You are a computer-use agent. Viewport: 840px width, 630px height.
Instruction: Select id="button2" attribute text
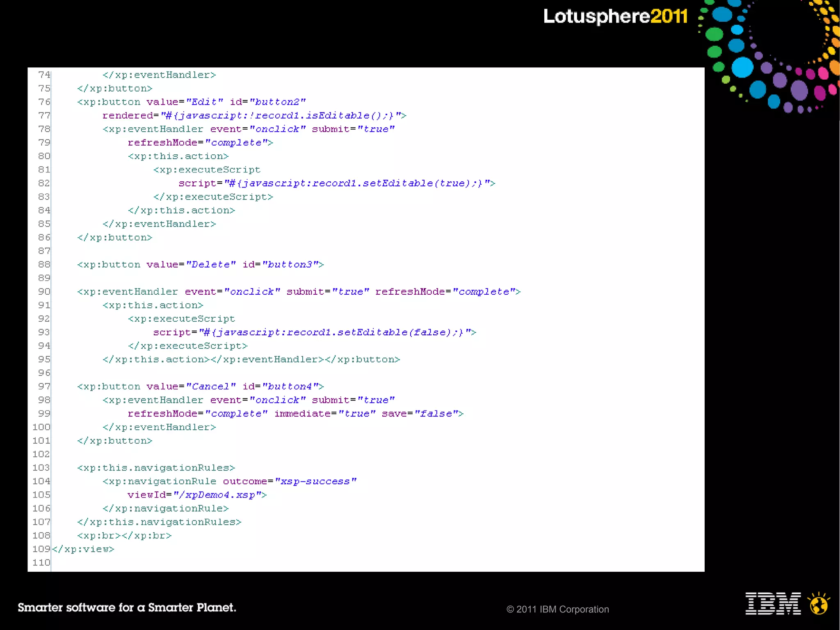click(268, 102)
